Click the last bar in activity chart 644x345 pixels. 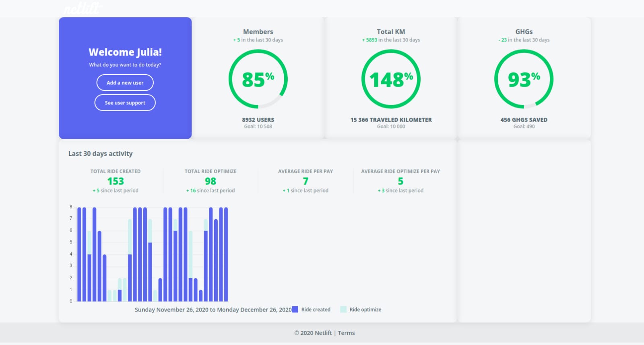226,254
